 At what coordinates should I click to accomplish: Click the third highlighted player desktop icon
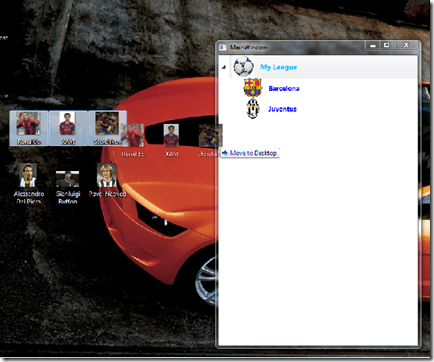107,128
